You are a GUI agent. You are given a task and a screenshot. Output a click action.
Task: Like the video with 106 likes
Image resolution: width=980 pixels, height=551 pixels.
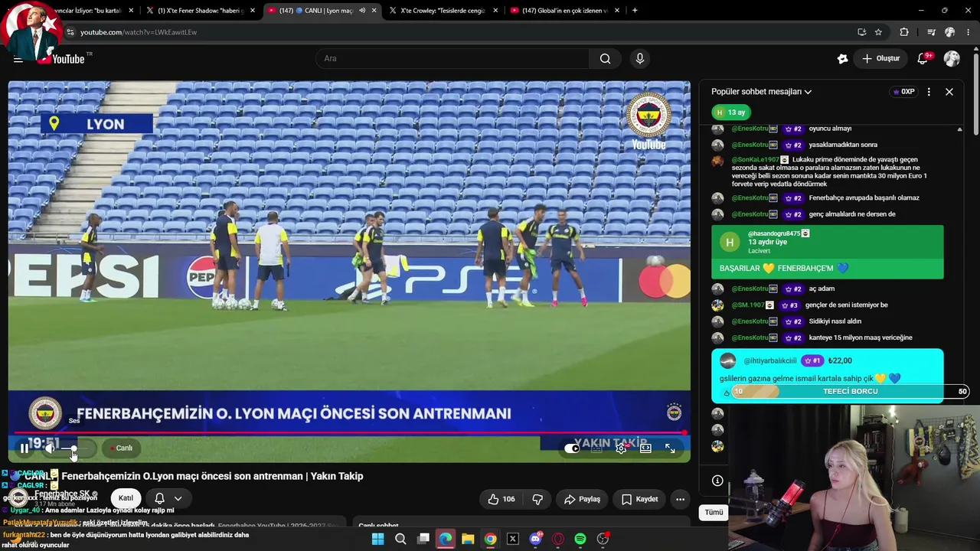501,499
